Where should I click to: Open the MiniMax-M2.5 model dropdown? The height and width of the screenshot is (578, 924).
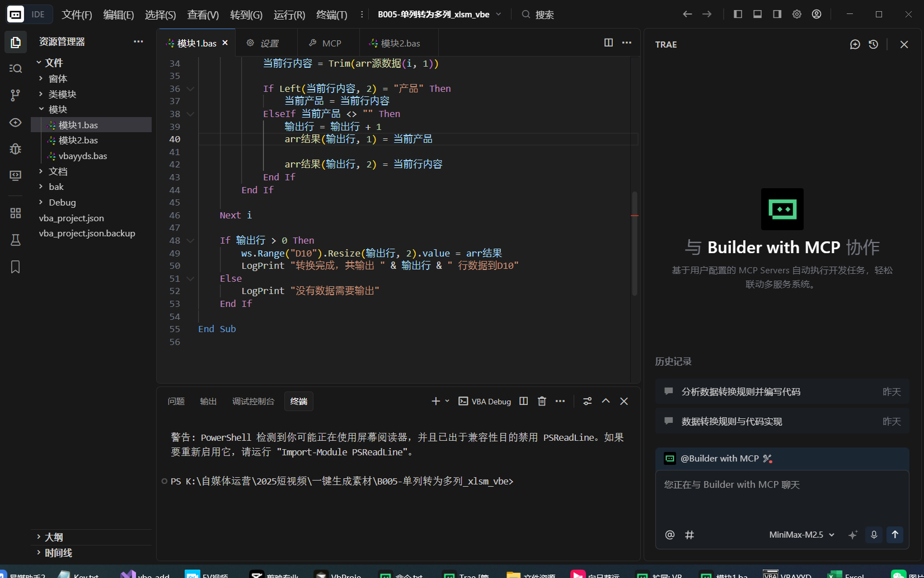(x=800, y=535)
